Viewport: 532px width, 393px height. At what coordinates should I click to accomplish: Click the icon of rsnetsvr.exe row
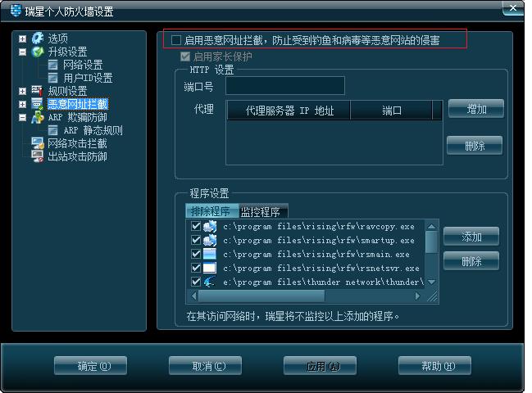210,268
